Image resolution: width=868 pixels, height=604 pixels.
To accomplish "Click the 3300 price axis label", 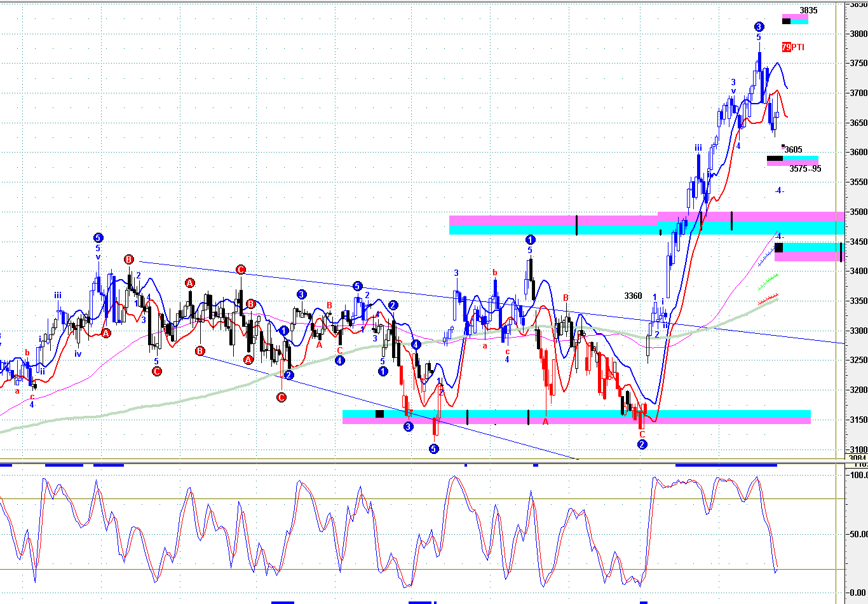I will (x=858, y=331).
